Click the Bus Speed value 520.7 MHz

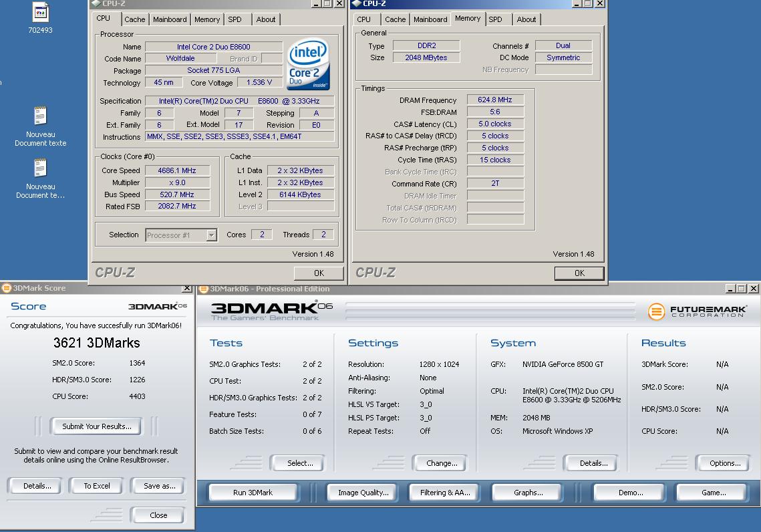pyautogui.click(x=177, y=194)
